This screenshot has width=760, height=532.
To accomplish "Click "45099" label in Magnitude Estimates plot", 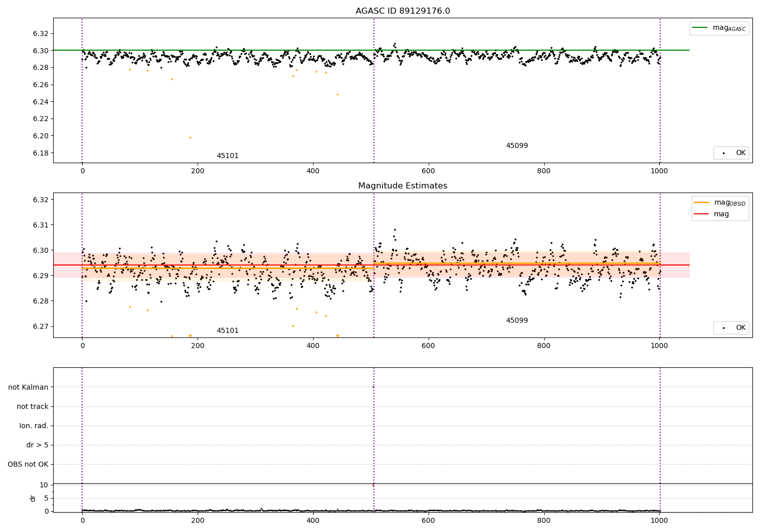I will [517, 321].
